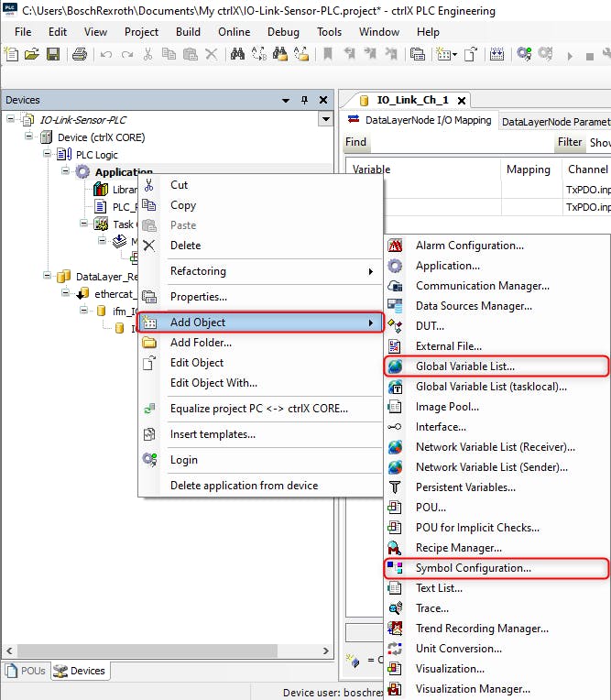
Task: Click the Find binoculars toolbar icon
Action: click(x=237, y=54)
